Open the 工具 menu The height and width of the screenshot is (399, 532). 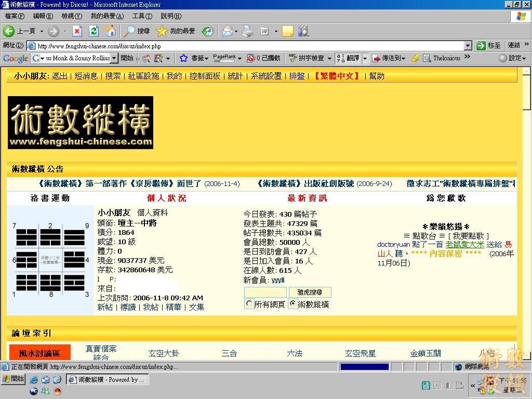coord(142,16)
